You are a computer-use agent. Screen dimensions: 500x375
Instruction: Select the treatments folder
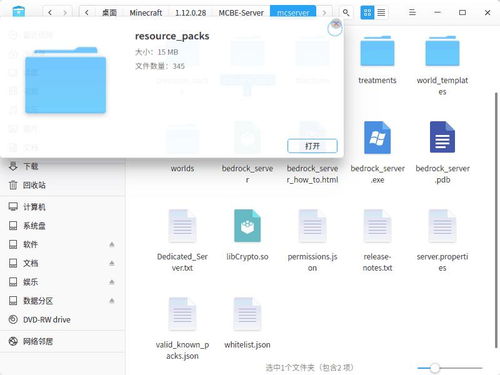[x=377, y=60]
